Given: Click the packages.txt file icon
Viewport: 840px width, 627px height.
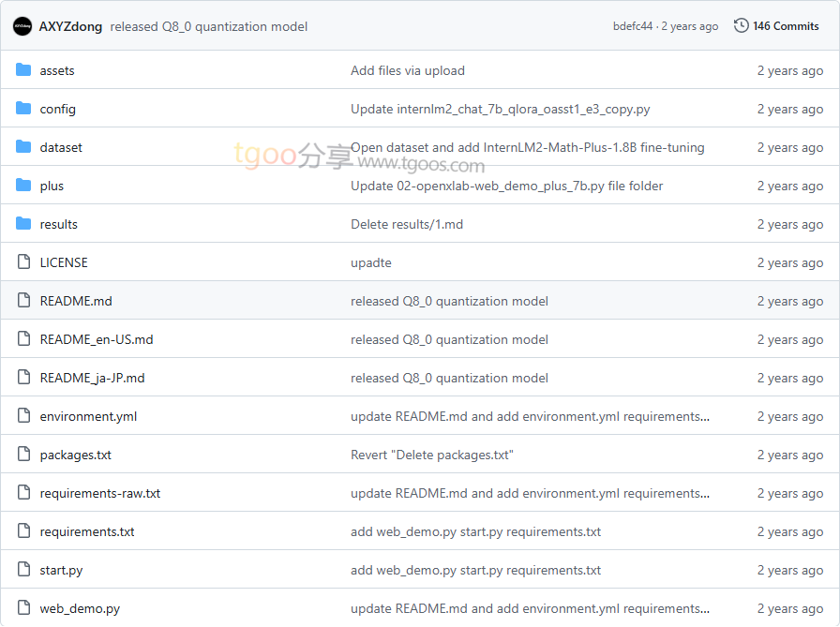Looking at the screenshot, I should 23,455.
